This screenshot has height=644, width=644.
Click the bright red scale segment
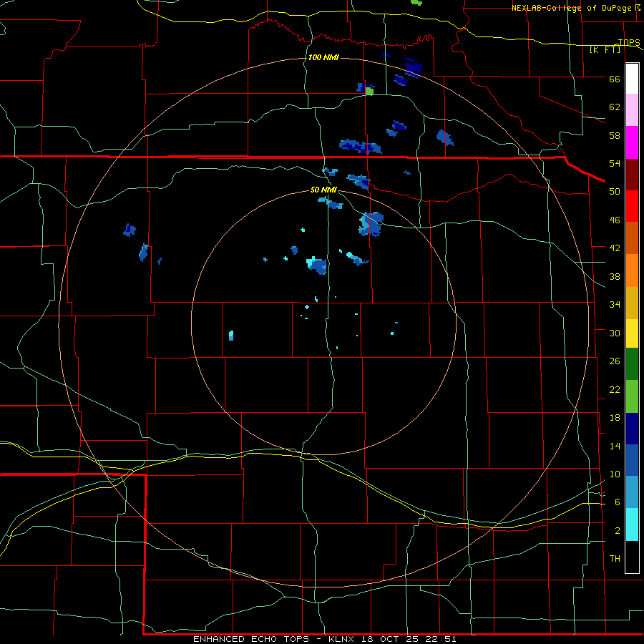632,206
